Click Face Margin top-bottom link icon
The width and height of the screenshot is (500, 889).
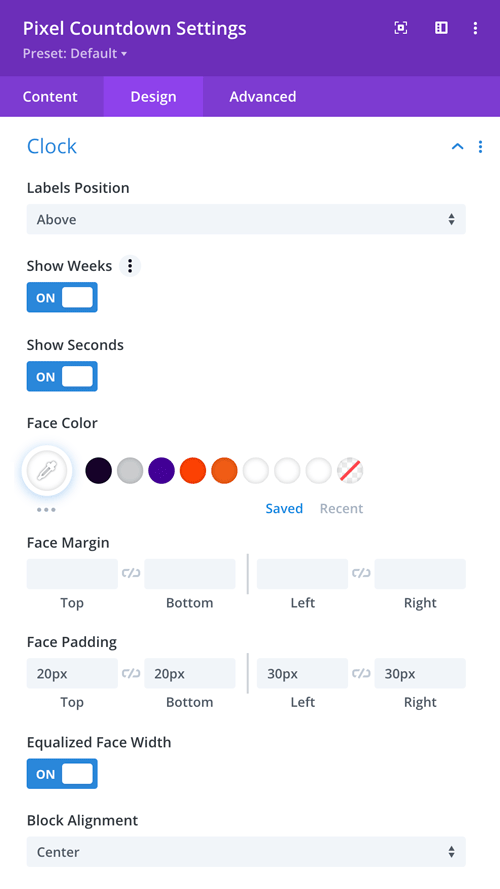tap(131, 574)
